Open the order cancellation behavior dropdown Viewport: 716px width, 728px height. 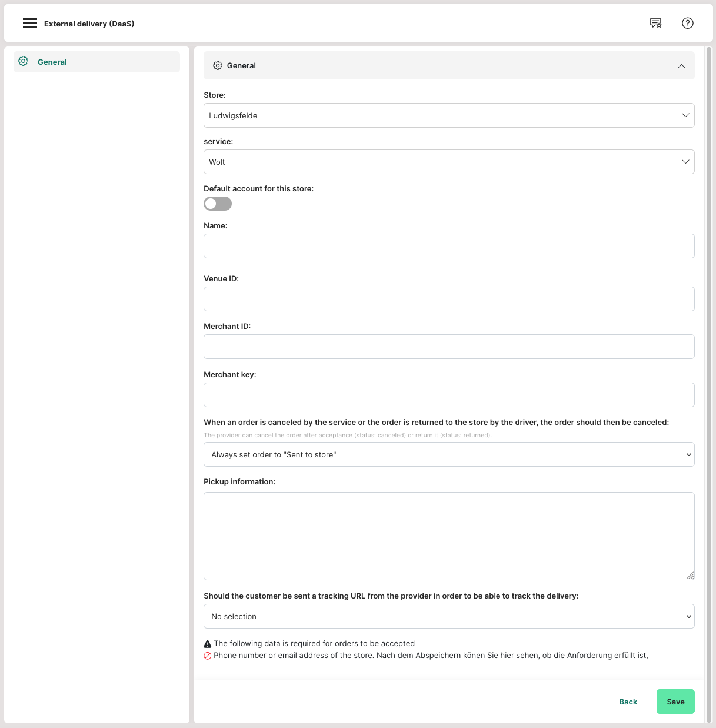[448, 454]
